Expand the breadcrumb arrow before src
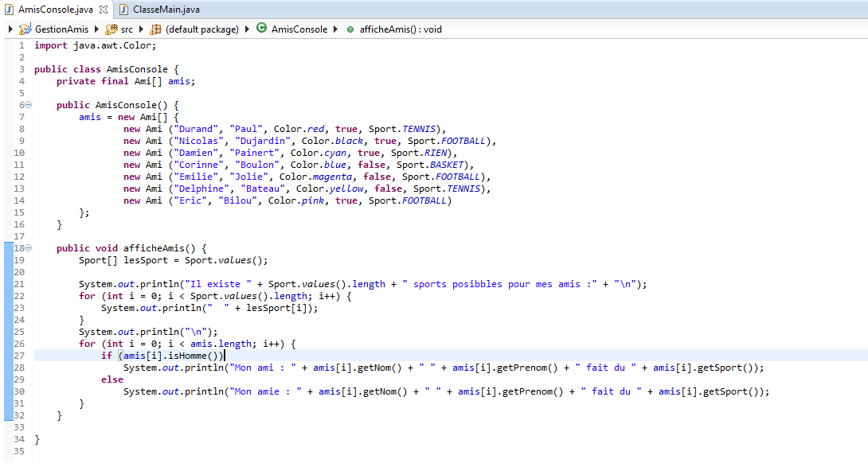 96,29
